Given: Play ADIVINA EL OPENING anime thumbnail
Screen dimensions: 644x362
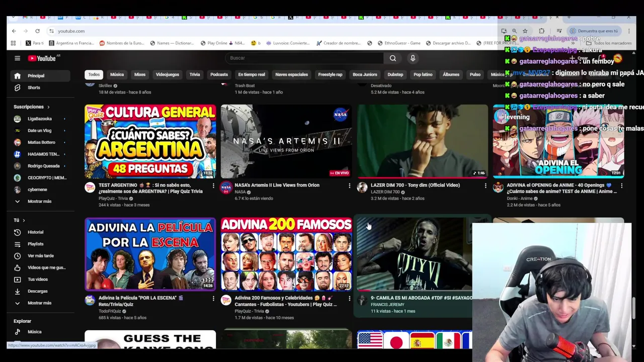Looking at the screenshot, I should point(558,141).
